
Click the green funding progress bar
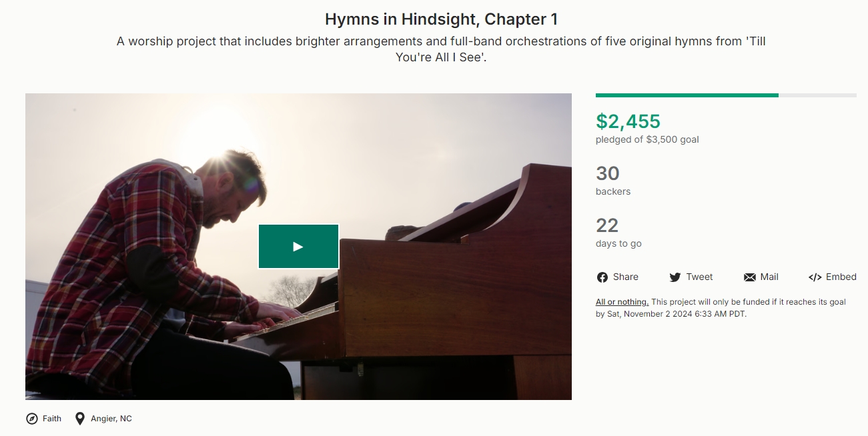[x=687, y=95]
